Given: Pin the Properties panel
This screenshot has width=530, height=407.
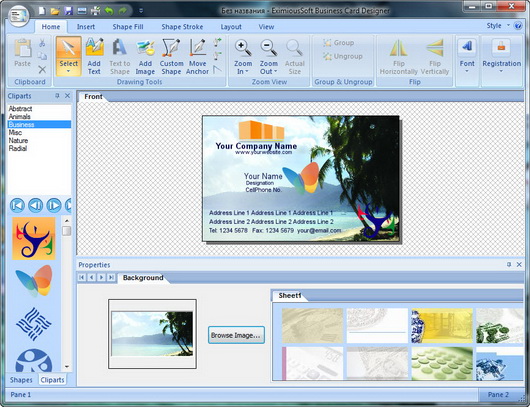Looking at the screenshot, I should pos(509,264).
